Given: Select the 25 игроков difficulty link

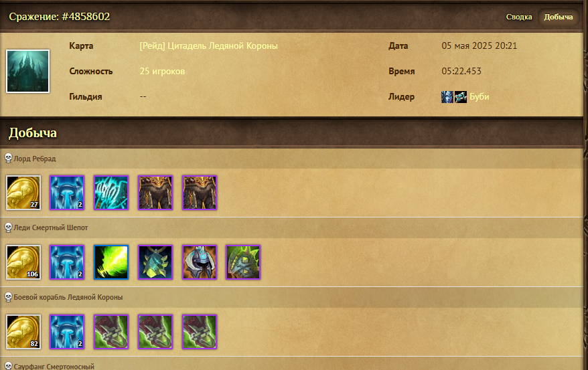Looking at the screenshot, I should point(162,71).
